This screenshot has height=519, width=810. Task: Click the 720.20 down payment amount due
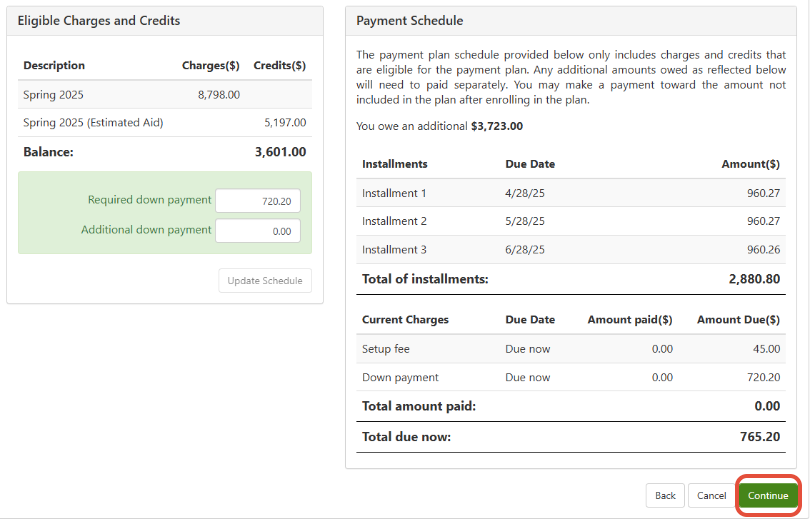pyautogui.click(x=764, y=378)
